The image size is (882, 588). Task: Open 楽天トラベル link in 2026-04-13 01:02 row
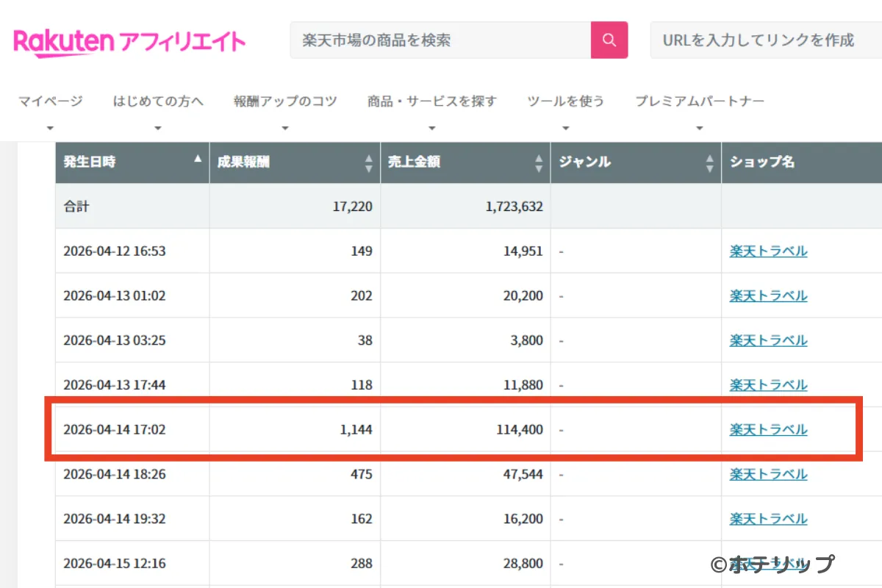(768, 296)
